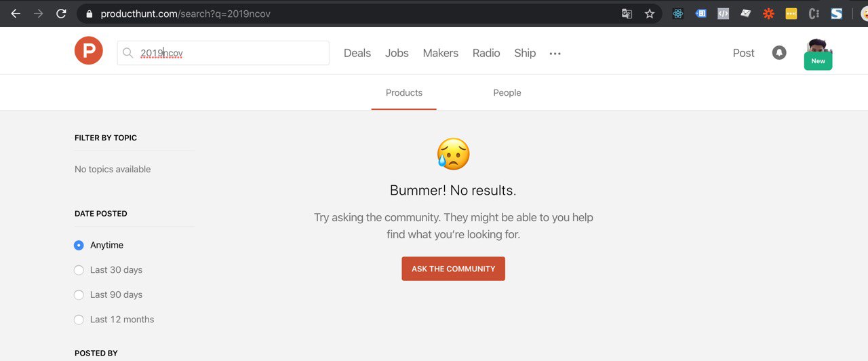Open the Makers page

click(x=441, y=53)
